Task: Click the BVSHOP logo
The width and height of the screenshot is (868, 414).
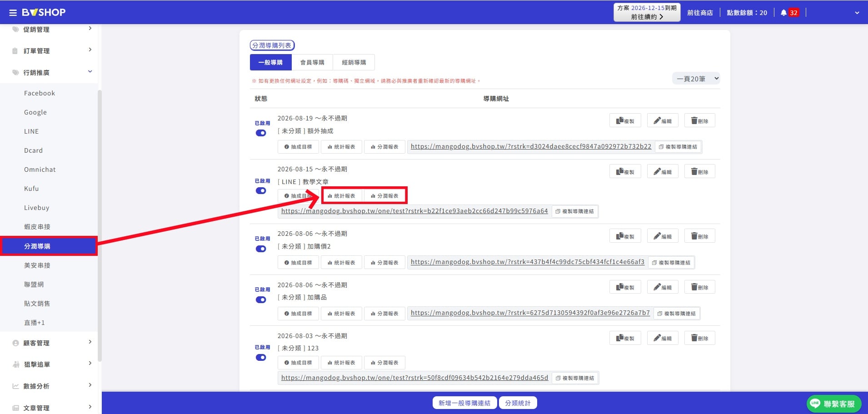Action: pos(44,12)
